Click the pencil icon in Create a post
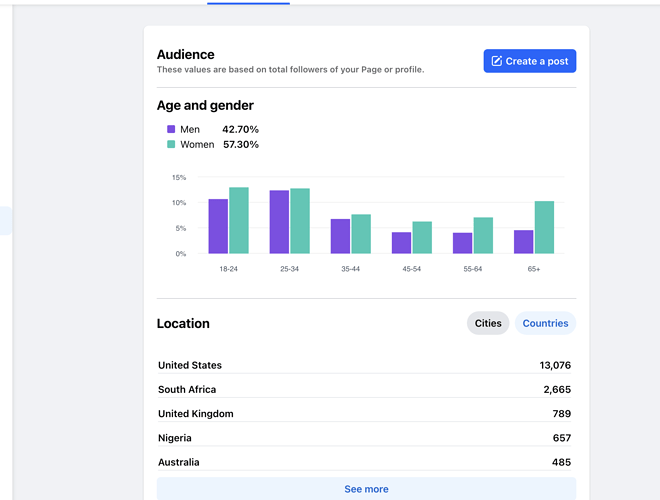Image resolution: width=660 pixels, height=500 pixels. pyautogui.click(x=497, y=61)
